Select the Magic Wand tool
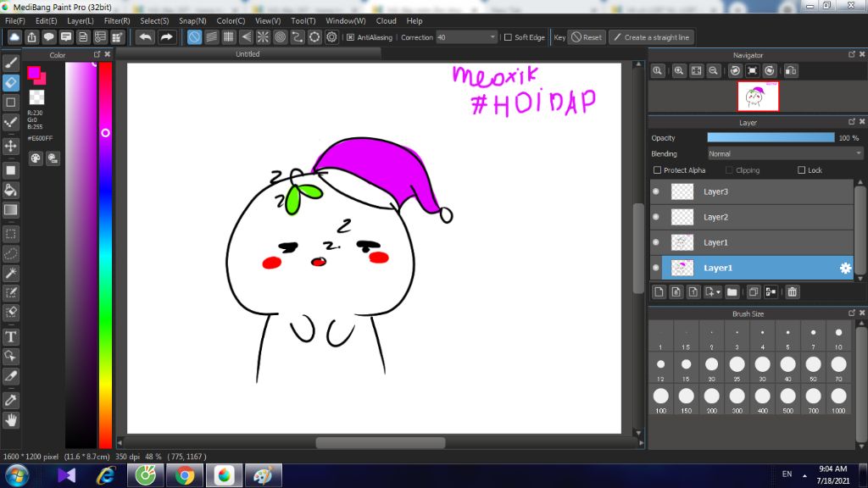This screenshot has height=488, width=868. pos(10,274)
